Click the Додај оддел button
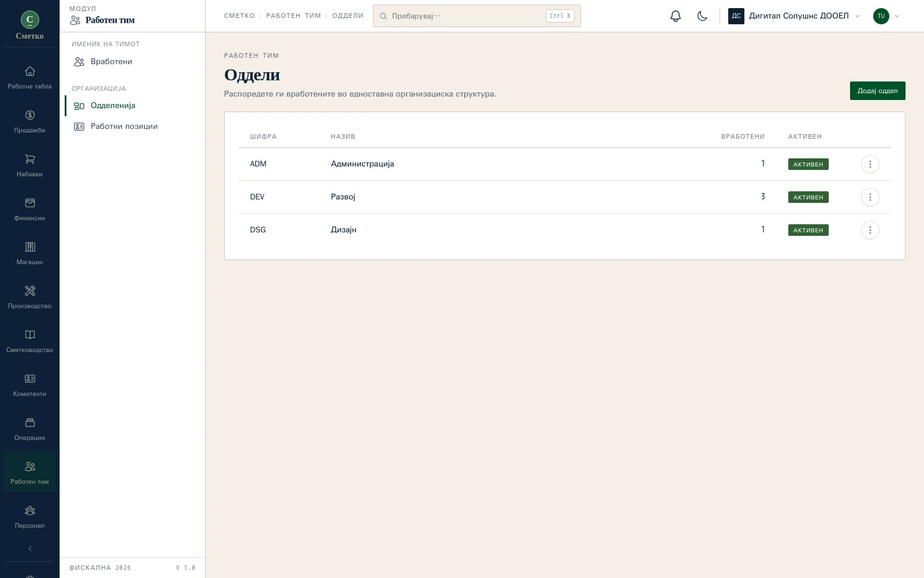 877,91
